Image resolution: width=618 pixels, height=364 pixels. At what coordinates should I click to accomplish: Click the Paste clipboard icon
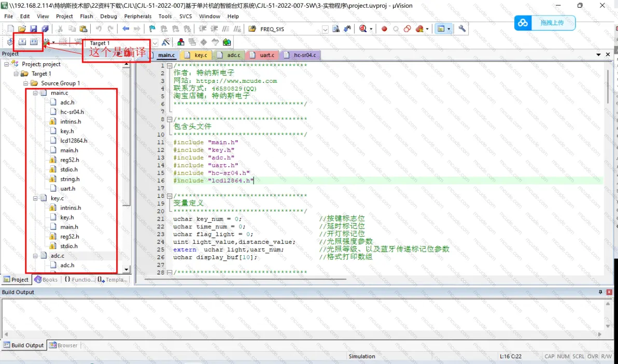(x=83, y=28)
